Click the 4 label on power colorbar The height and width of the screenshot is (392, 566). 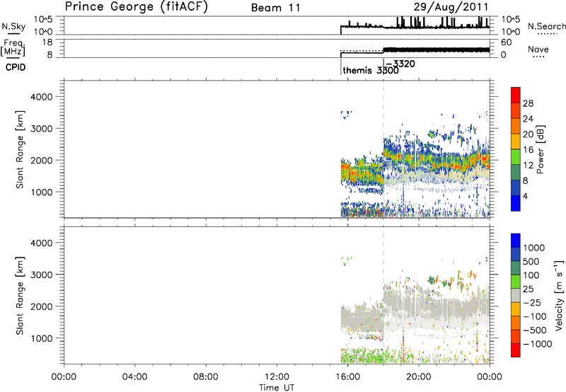[526, 196]
